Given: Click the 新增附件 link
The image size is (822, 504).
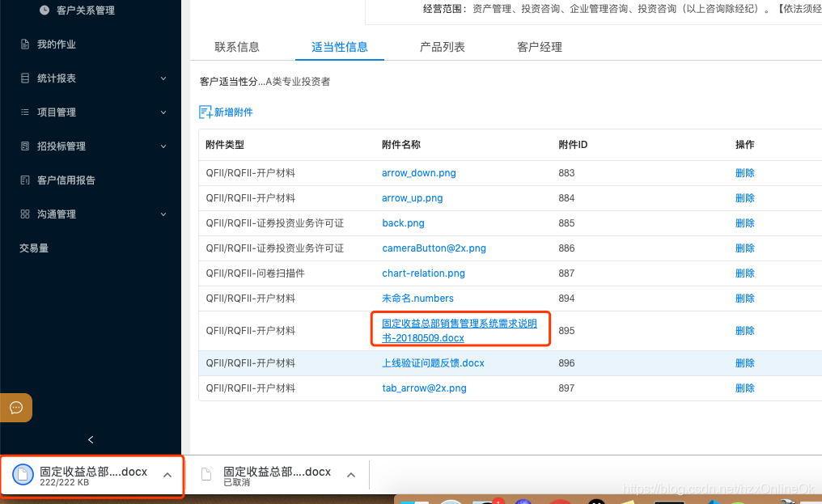Looking at the screenshot, I should (233, 112).
